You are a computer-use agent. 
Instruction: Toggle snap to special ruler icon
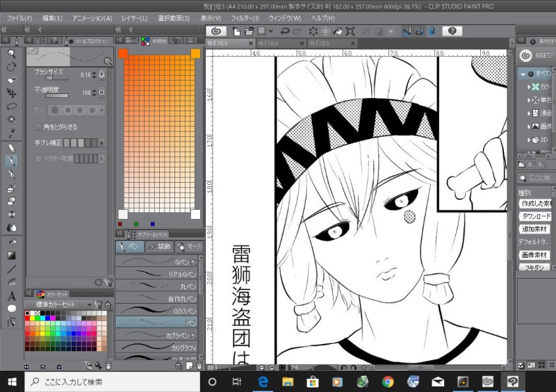[x=420, y=31]
